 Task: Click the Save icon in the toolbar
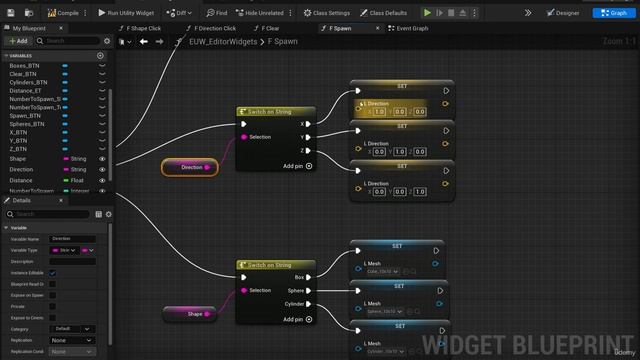[x=11, y=13]
